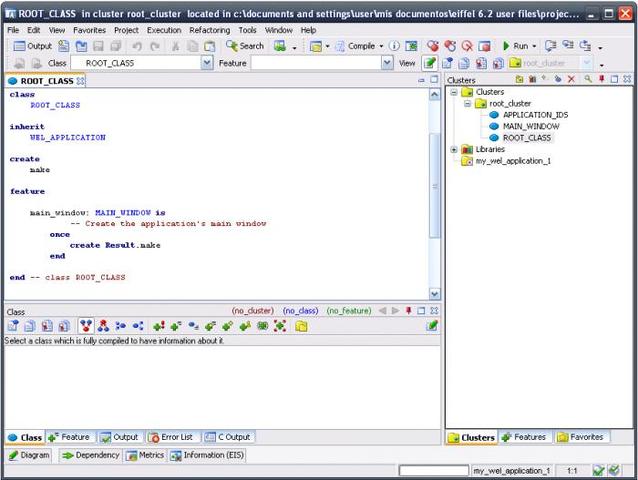Click the (no_cluster) link

coord(253,311)
